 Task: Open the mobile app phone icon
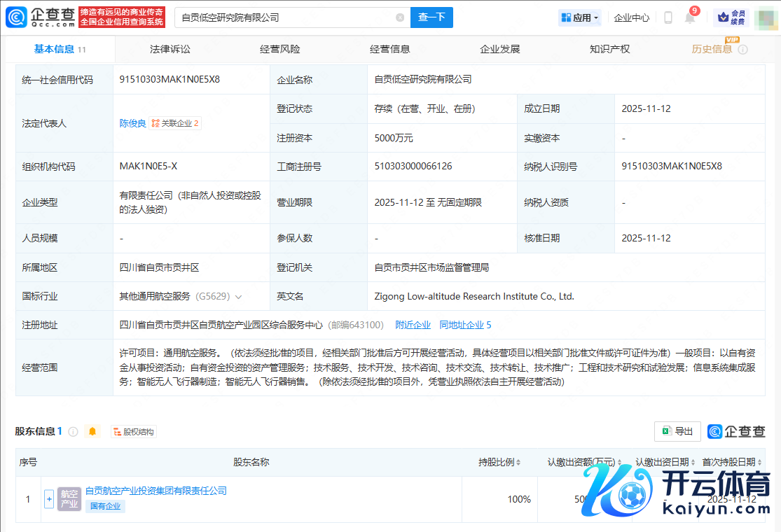click(668, 17)
